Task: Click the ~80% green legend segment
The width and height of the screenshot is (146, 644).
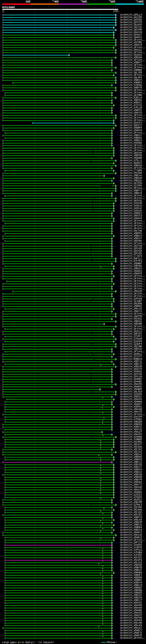Action: point(101,4)
